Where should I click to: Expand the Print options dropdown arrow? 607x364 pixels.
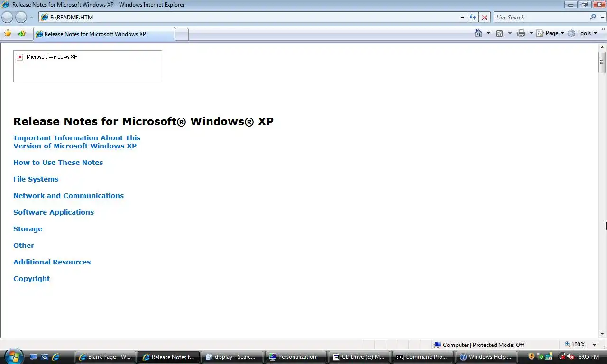(x=531, y=33)
